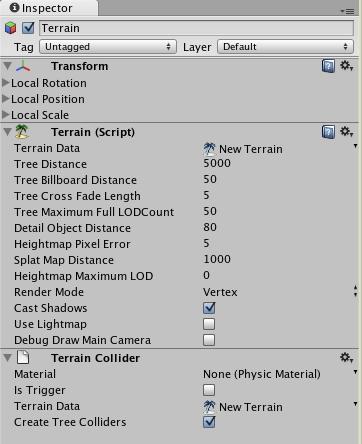Enable the Is Trigger checkbox
Viewport: 362px width, 444px height.
pos(209,390)
